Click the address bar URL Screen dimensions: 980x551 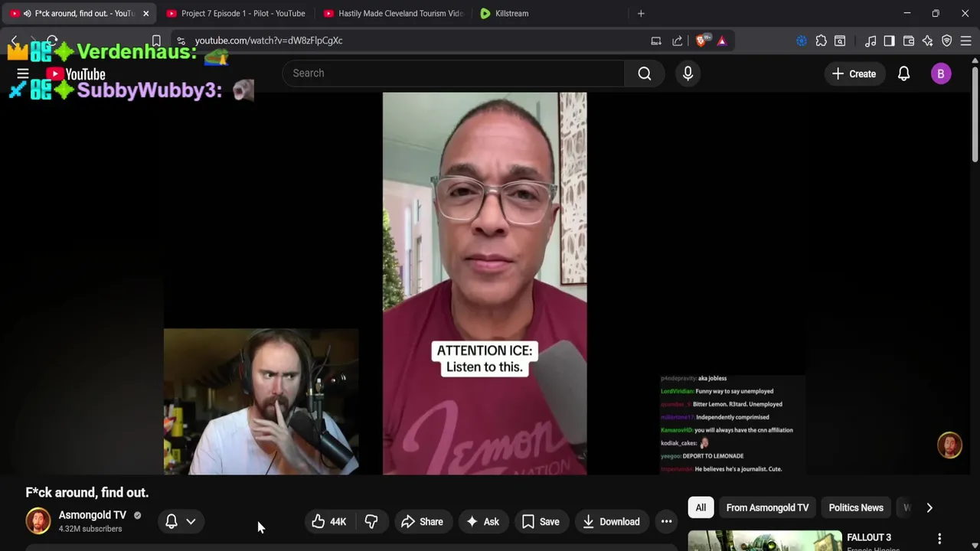pyautogui.click(x=269, y=41)
